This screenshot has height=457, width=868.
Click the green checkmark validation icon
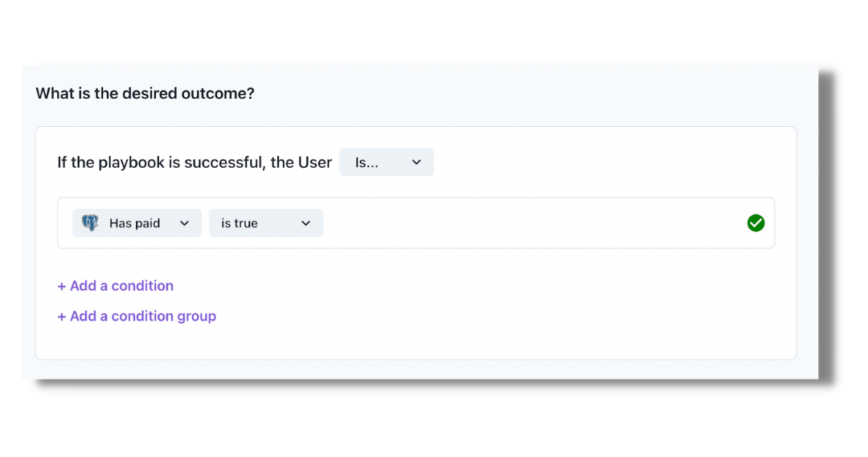coord(755,223)
